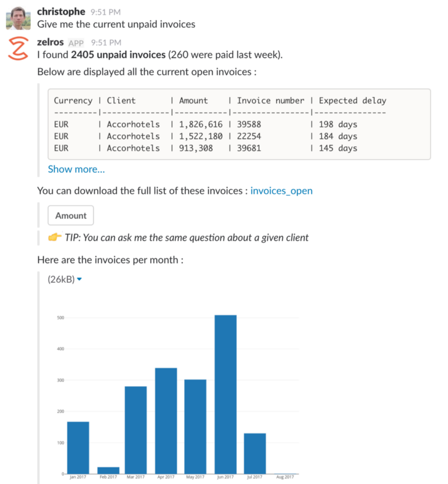448x484 pixels.
Task: Click the timestamp on zelros's reply
Action: (106, 43)
